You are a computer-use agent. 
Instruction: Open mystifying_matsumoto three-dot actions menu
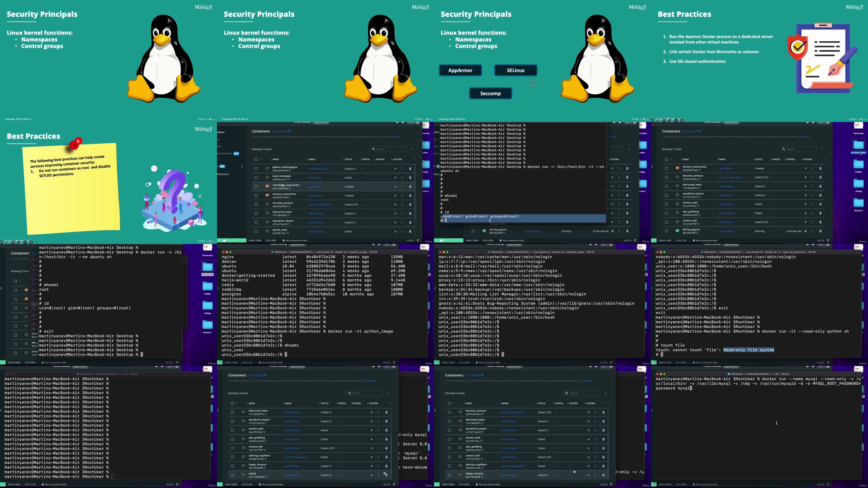[x=402, y=187]
